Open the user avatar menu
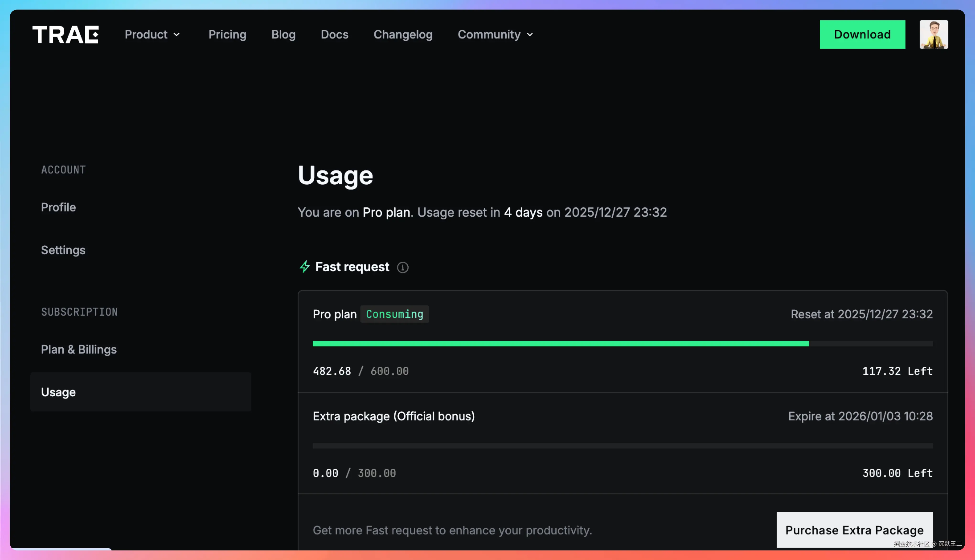The height and width of the screenshot is (560, 975). click(933, 35)
